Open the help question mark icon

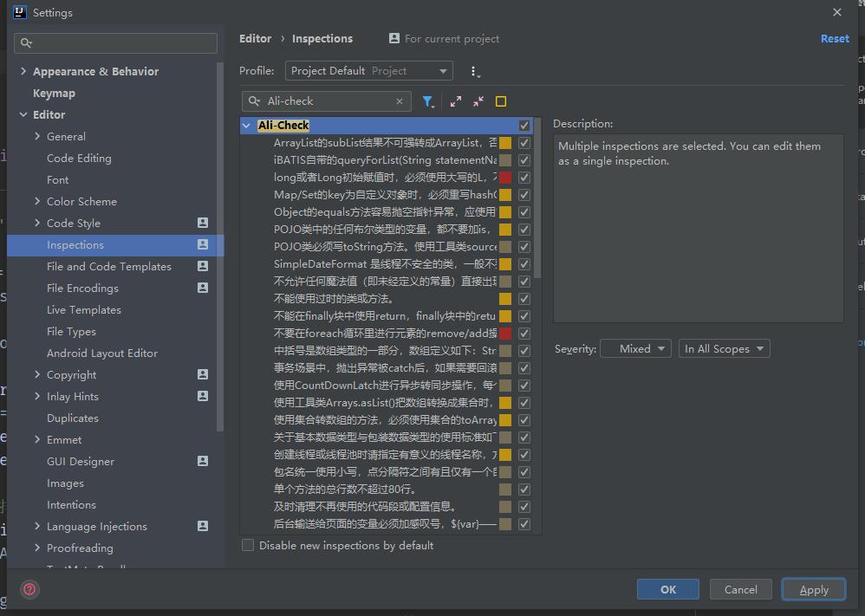tap(29, 589)
